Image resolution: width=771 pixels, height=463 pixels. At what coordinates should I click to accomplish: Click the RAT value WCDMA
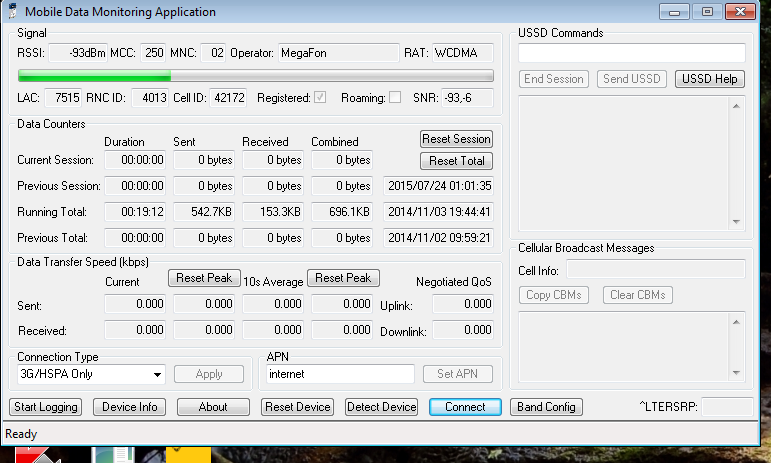click(x=463, y=53)
